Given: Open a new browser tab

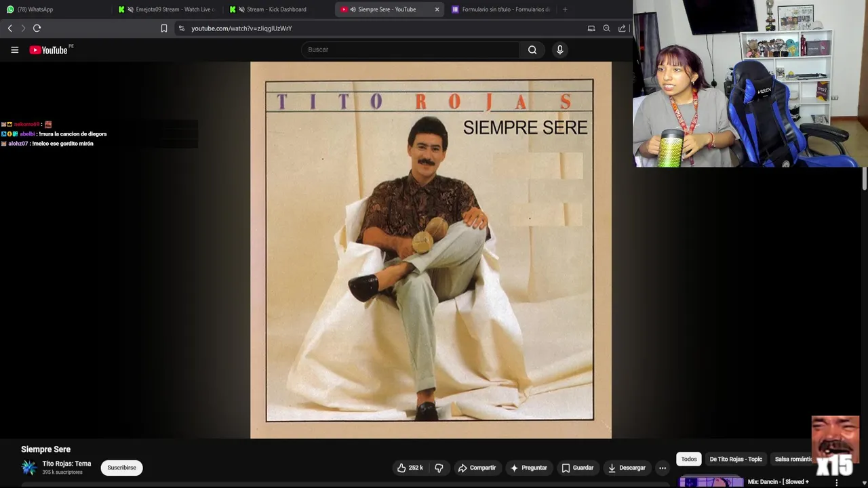Looking at the screenshot, I should click(x=564, y=9).
